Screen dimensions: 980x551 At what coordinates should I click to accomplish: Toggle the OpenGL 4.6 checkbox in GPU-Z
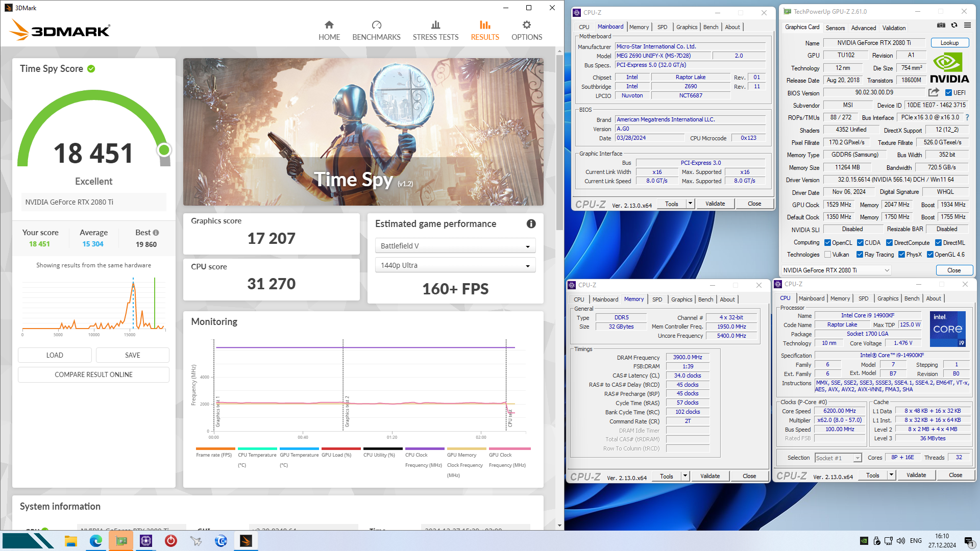coord(930,255)
